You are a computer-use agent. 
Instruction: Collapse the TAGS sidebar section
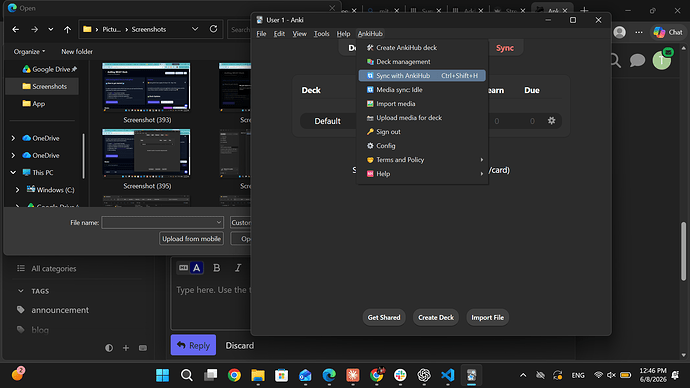point(21,291)
